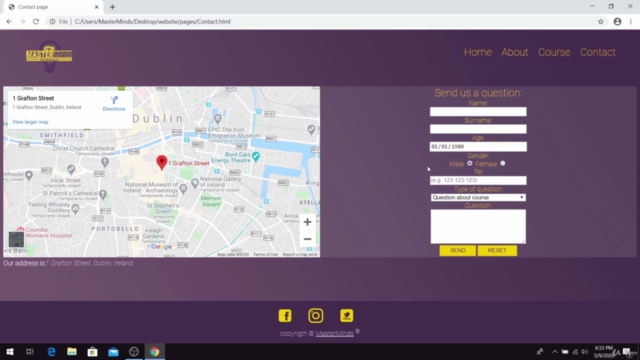Click the browser address bar URL
This screenshot has height=360, width=640.
153,22
